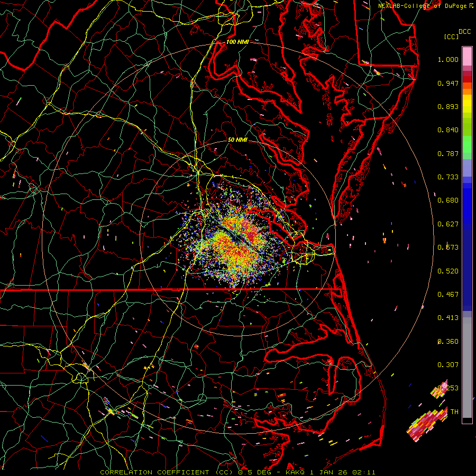Select the 0.520 scale value
476x476 pixels.
pos(448,271)
